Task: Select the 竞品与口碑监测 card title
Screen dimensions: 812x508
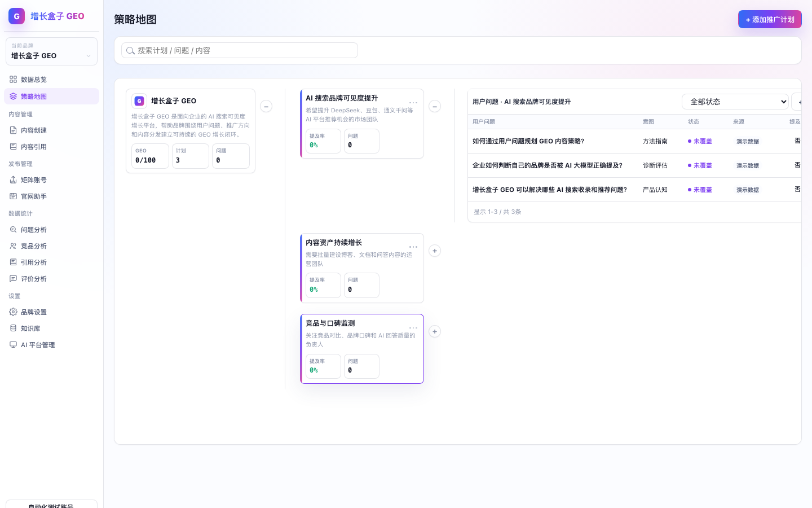Action: click(x=330, y=323)
